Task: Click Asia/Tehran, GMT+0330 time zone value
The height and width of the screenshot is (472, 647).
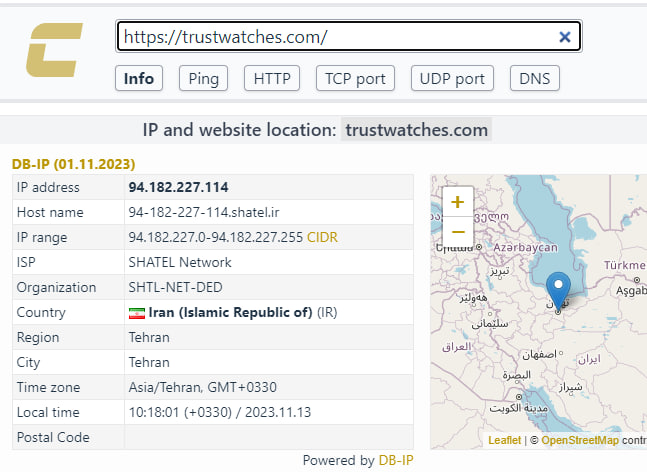Action: [x=203, y=387]
